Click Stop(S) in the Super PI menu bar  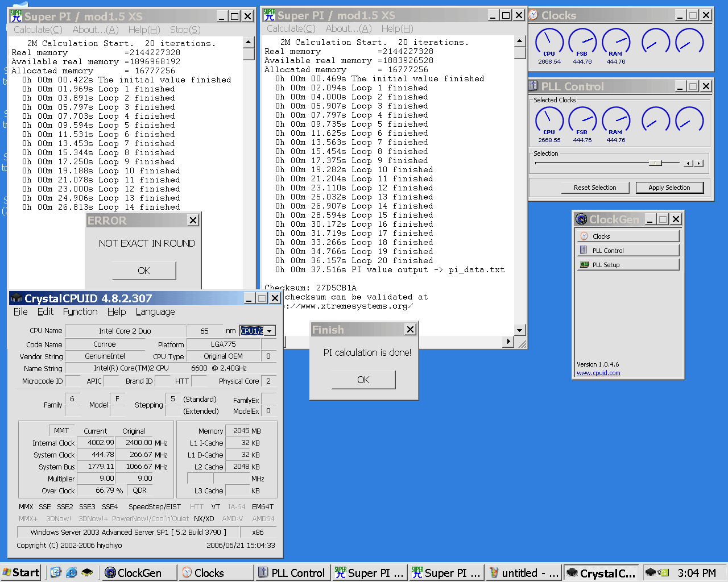point(185,30)
